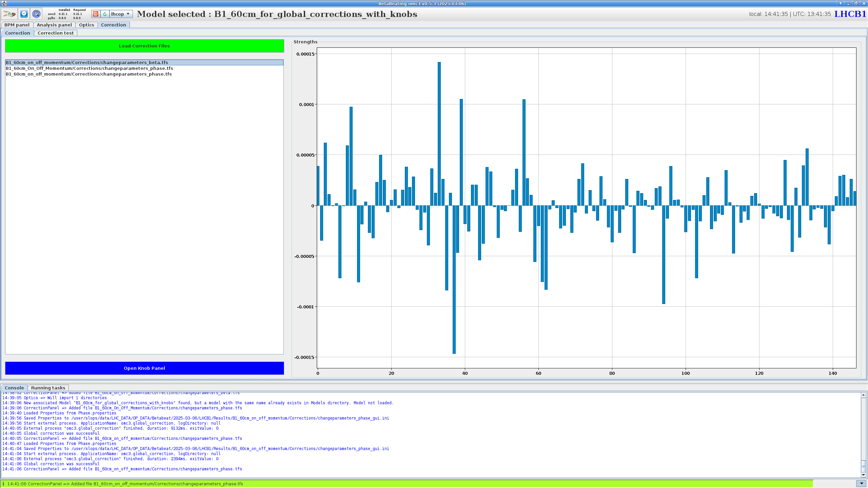Click the green refresh arrow icon
Screen dimensions: 868x488
coord(105,14)
